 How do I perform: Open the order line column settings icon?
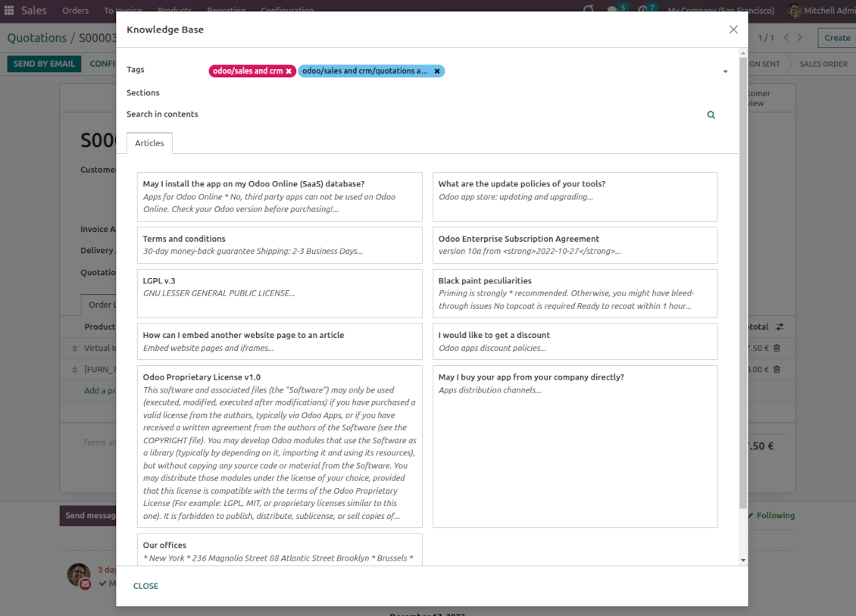coord(780,327)
